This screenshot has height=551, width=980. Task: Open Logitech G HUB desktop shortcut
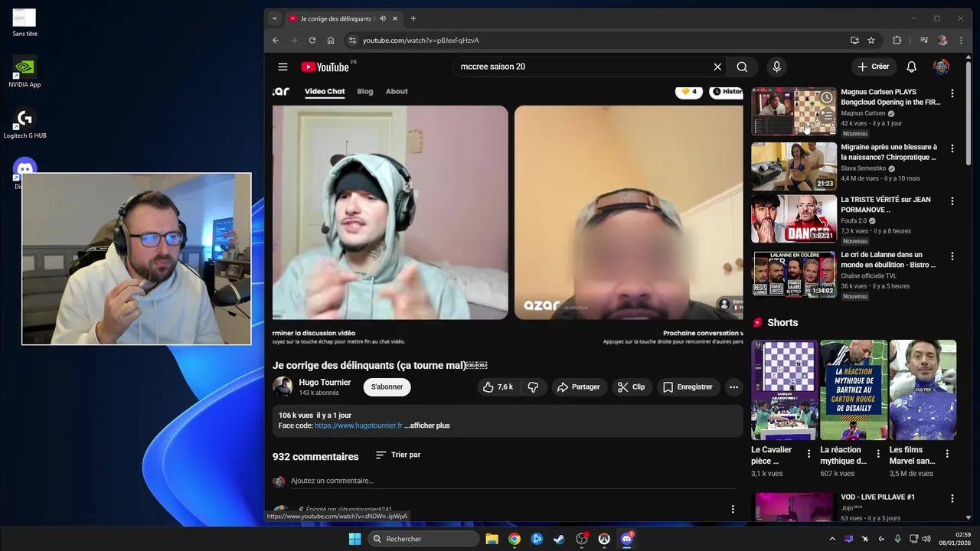(x=24, y=123)
